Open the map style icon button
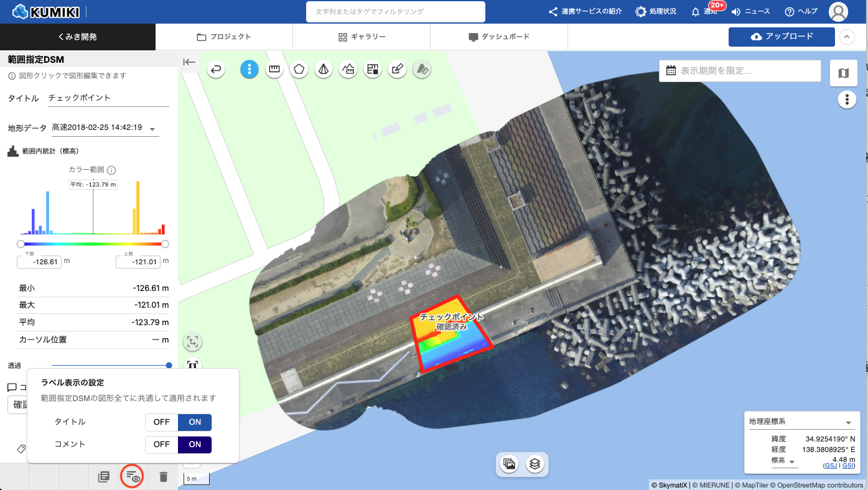This screenshot has height=490, width=868. (x=843, y=73)
